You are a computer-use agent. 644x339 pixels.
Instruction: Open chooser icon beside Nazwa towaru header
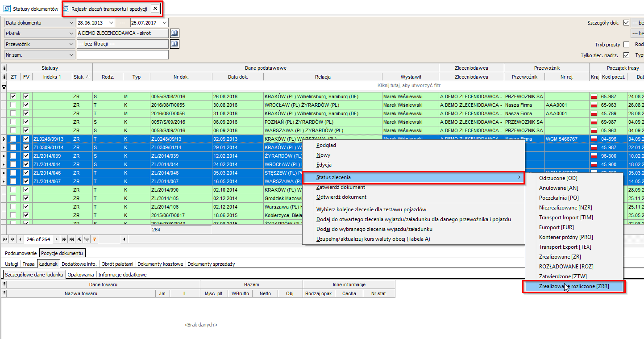(4, 293)
